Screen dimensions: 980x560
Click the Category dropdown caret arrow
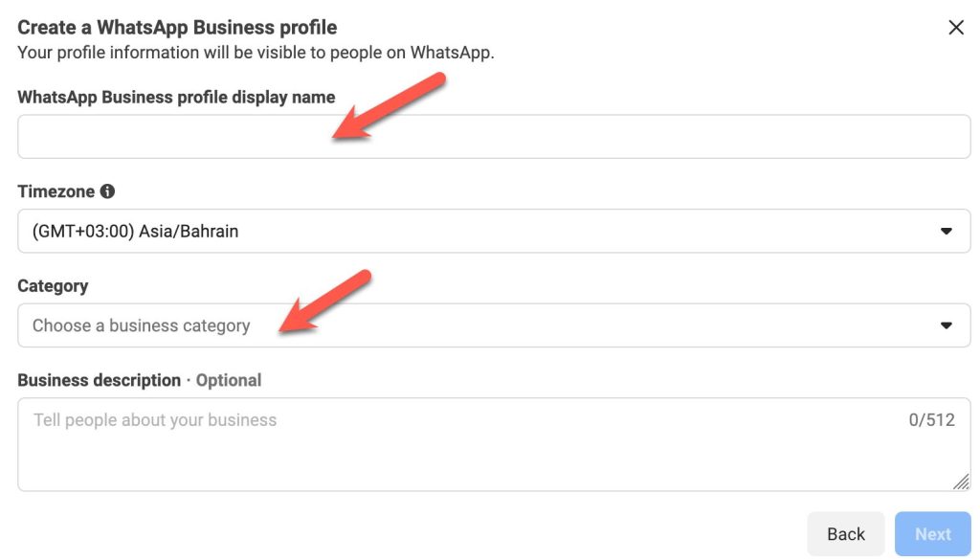click(947, 325)
